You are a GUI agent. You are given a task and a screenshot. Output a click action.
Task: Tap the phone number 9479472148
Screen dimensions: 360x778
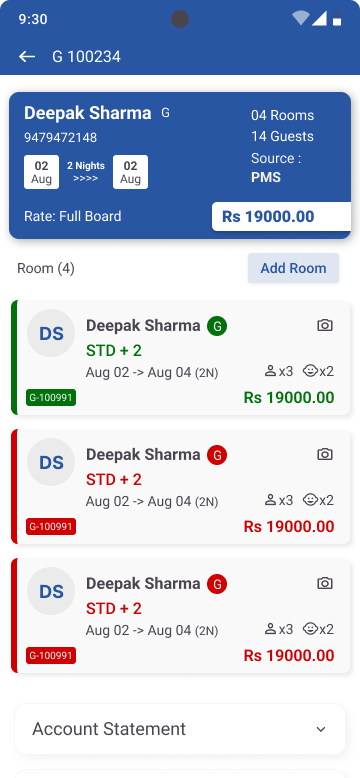60,137
